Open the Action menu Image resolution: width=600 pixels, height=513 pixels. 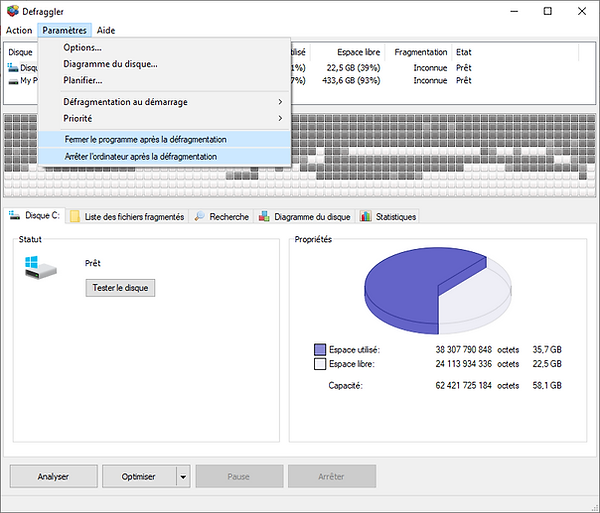point(19,30)
